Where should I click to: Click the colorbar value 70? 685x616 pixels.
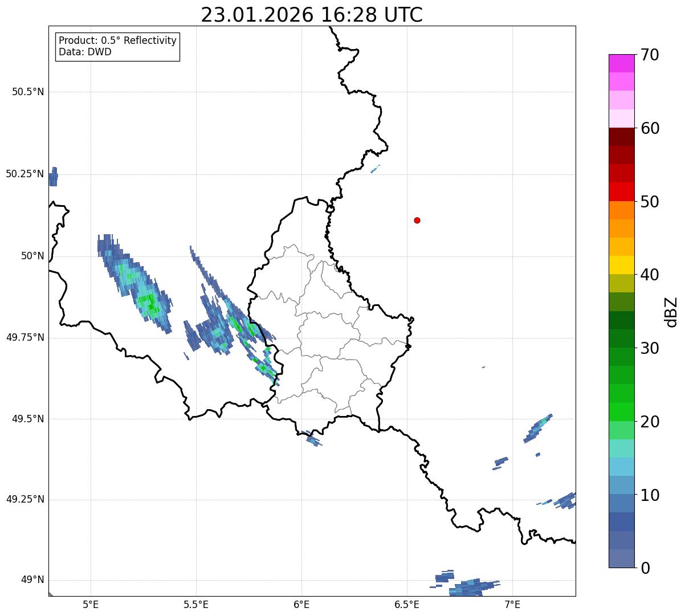650,55
